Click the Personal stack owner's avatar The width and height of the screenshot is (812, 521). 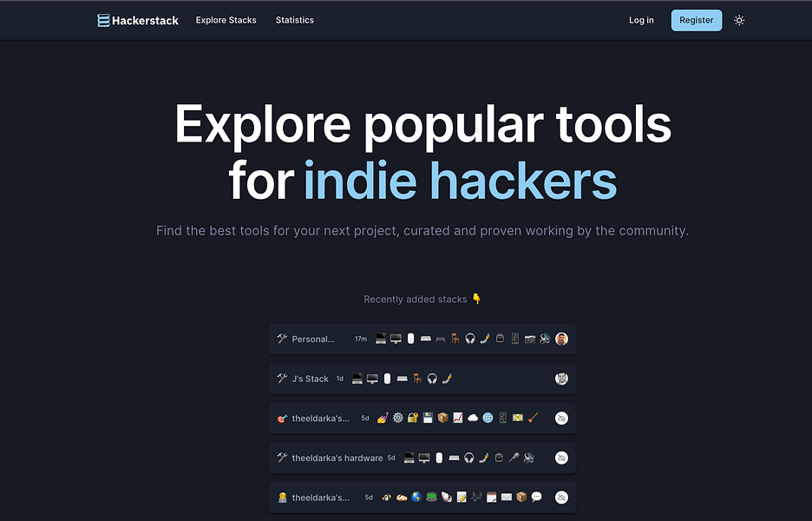[561, 339]
